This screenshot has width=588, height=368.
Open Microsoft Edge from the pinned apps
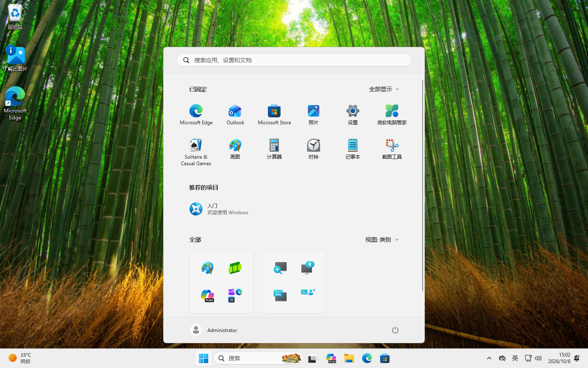pyautogui.click(x=196, y=114)
